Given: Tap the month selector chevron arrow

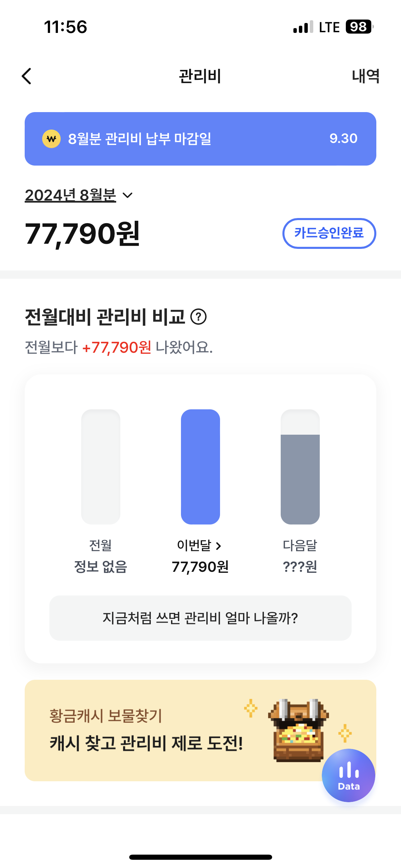Looking at the screenshot, I should tap(127, 195).
